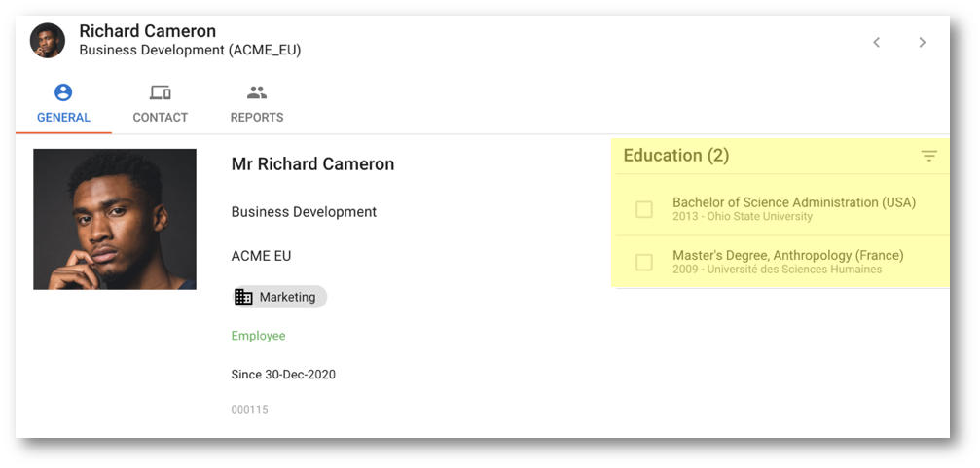Viewport: 980px width, 468px height.
Task: Go to next employee with right chevron
Action: pos(923,42)
